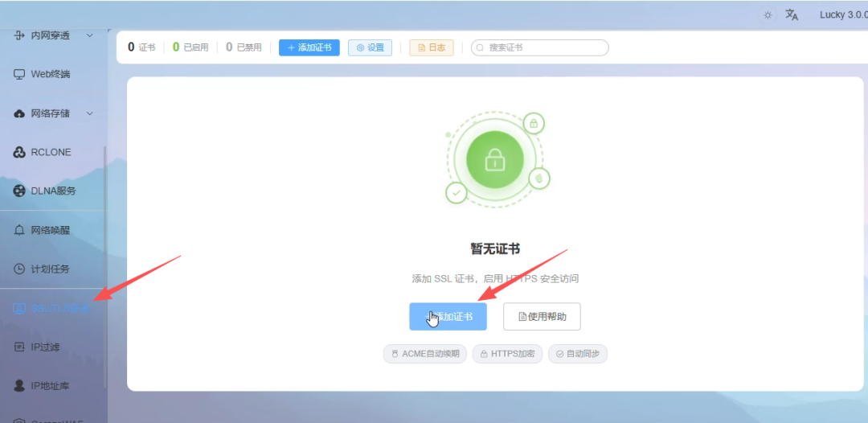Click the 0 已启用 enabled counter
This screenshot has width=868, height=423.
pyautogui.click(x=190, y=47)
